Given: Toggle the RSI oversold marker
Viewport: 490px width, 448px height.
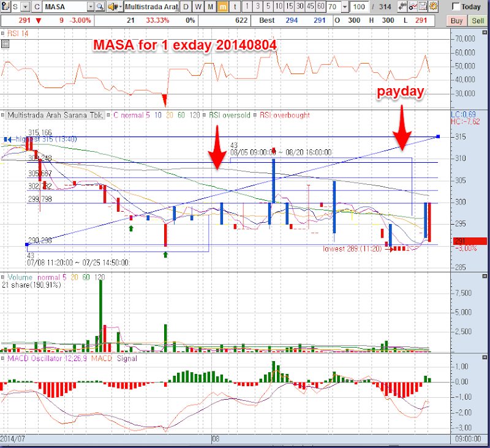Looking at the screenshot, I should click(x=204, y=115).
